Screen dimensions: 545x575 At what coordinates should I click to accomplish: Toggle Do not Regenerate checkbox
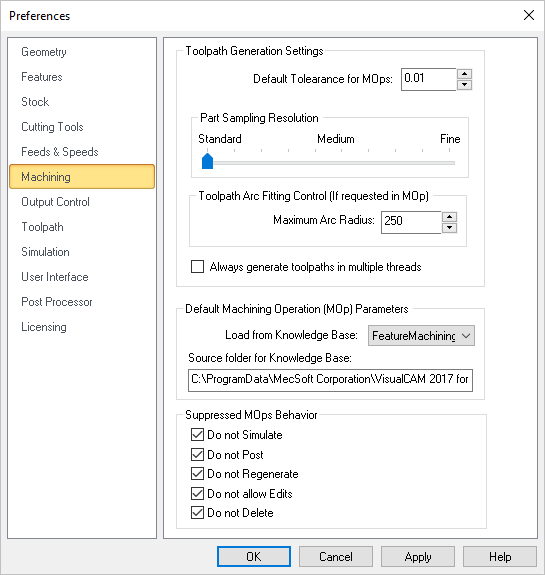point(197,473)
